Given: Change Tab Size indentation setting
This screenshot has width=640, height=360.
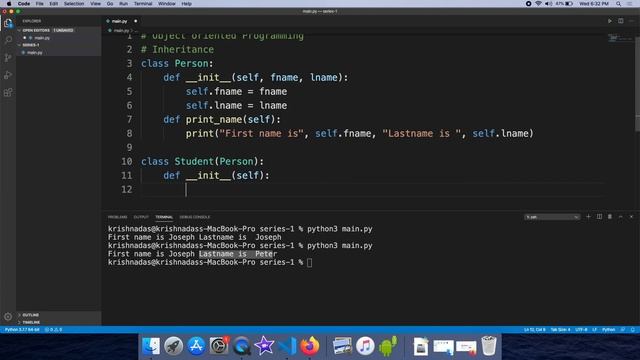Looking at the screenshot, I should 560,329.
